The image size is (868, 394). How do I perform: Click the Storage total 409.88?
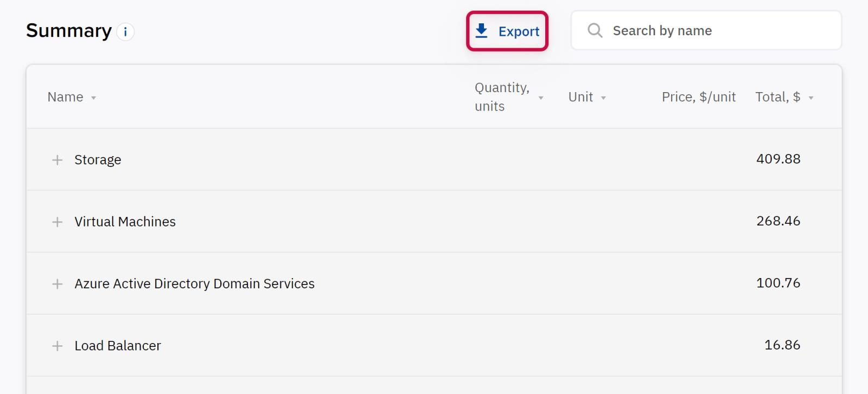point(778,159)
